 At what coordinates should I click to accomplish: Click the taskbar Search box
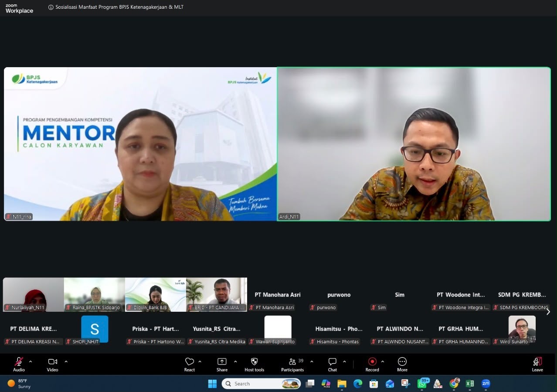click(262, 384)
